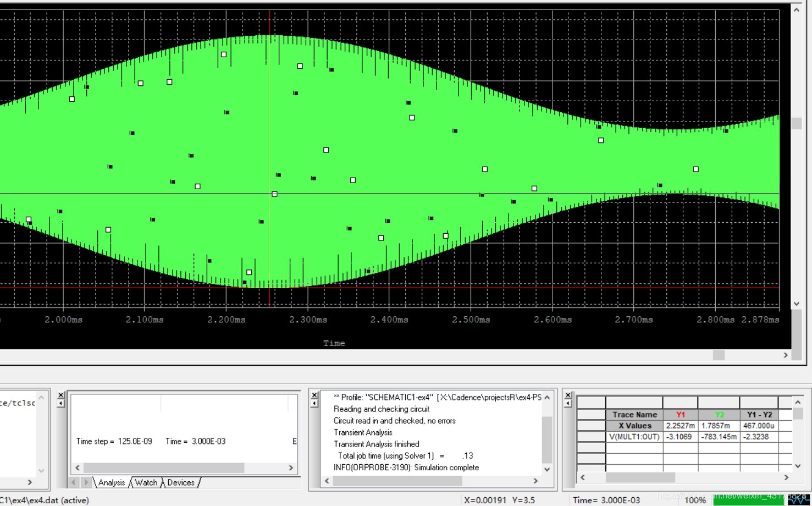
Task: Click scroll-right arrow of tclsc command panel
Action: 30,482
